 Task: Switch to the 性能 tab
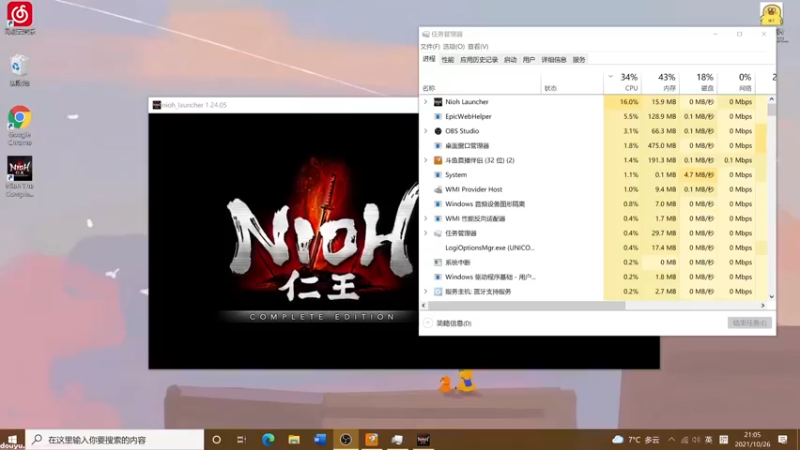[447, 60]
